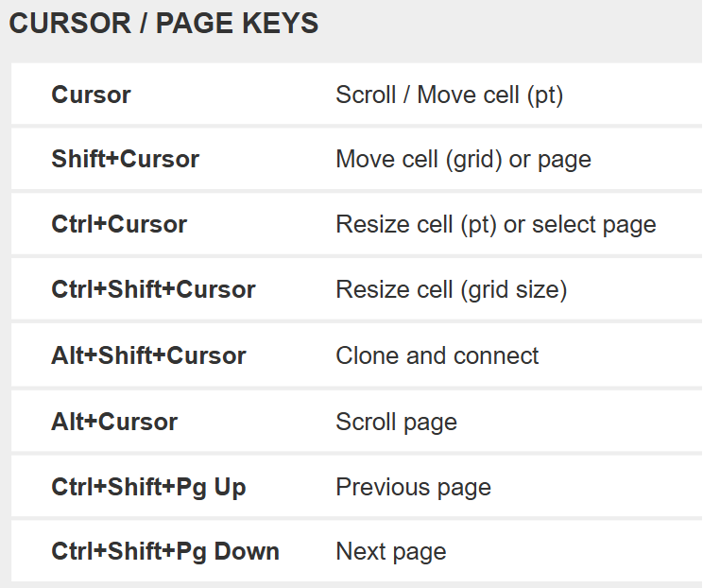The width and height of the screenshot is (703, 588).
Task: Click the Resize cell (grid size) description
Action: point(451,289)
